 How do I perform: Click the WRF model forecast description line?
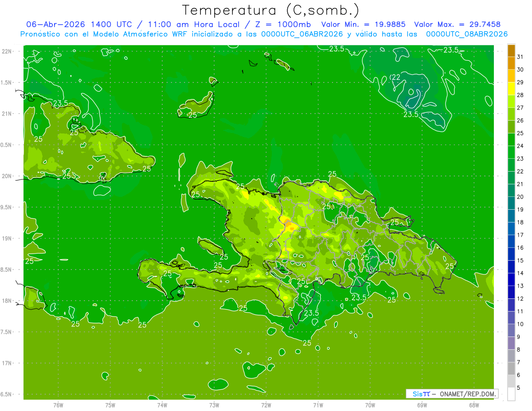[x=264, y=34]
